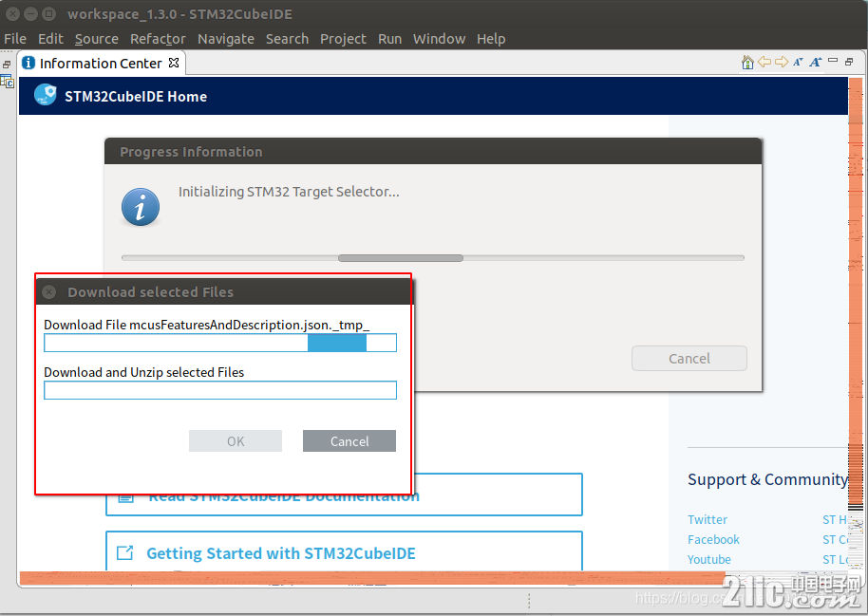Click the STM32CubeIDE logo in the Home banner
868x616 pixels.
(46, 95)
